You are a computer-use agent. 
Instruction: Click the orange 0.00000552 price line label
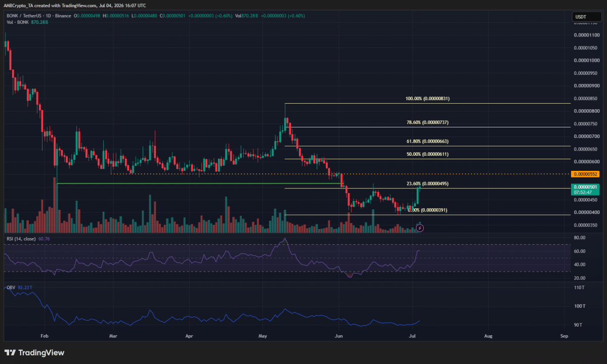(x=585, y=174)
